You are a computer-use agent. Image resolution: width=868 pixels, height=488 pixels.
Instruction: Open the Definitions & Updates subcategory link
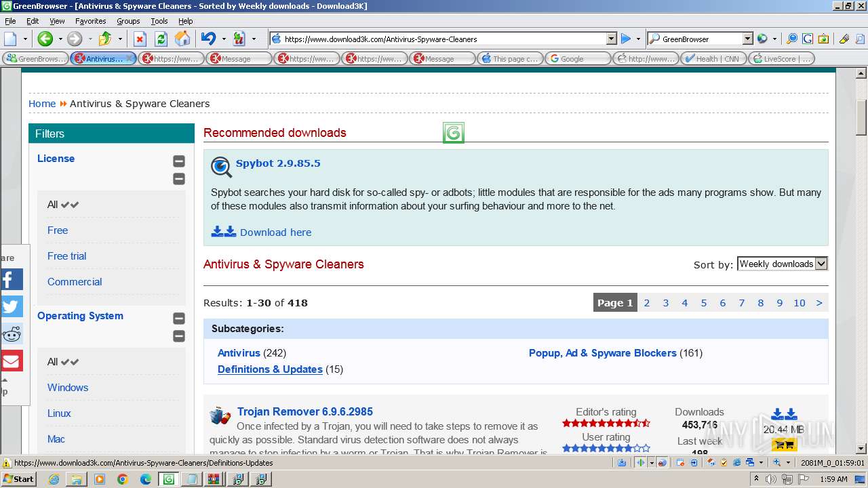[270, 369]
